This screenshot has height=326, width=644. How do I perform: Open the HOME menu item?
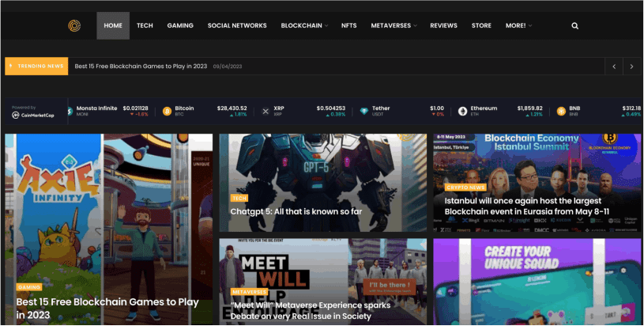(x=113, y=25)
